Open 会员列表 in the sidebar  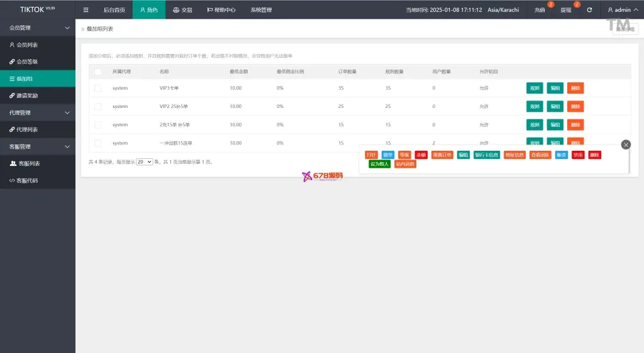click(x=27, y=45)
